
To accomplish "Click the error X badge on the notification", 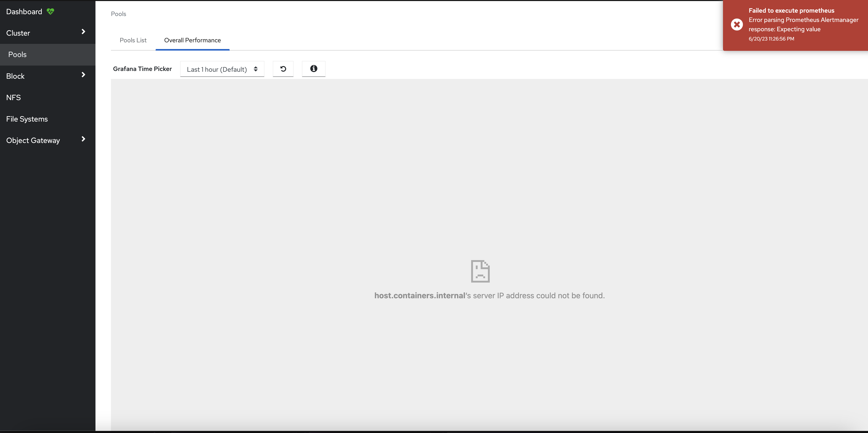I will [x=737, y=24].
